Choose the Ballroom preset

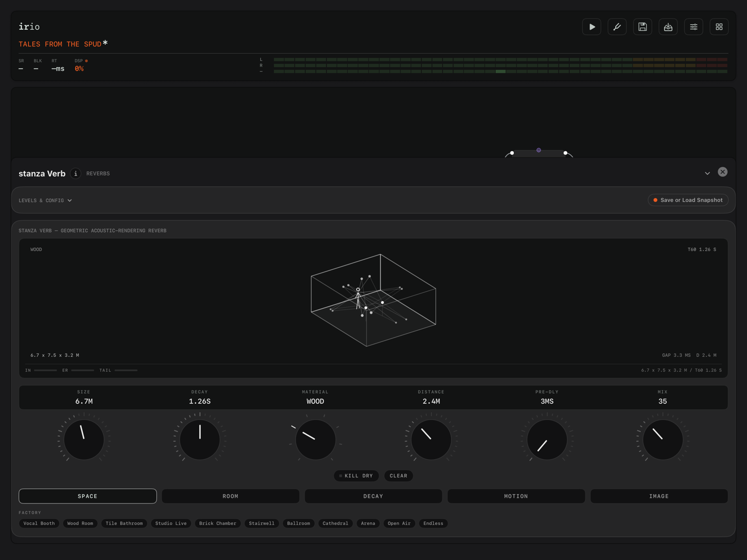click(x=298, y=523)
